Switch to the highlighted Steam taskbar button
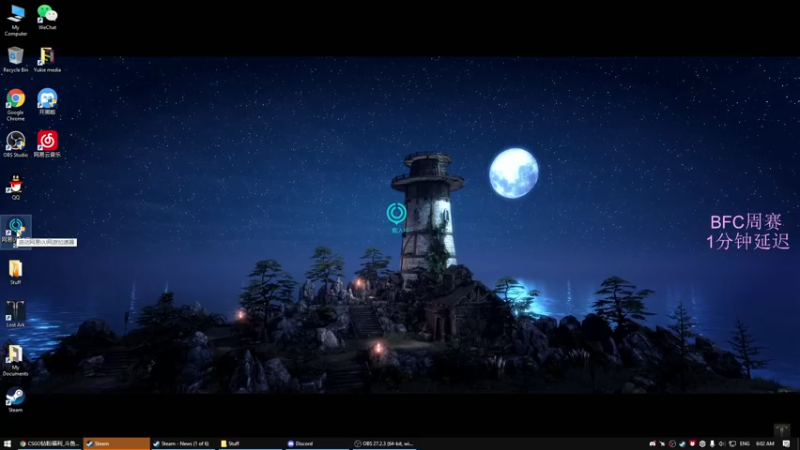Screen dimensions: 800x450 (x=116, y=444)
